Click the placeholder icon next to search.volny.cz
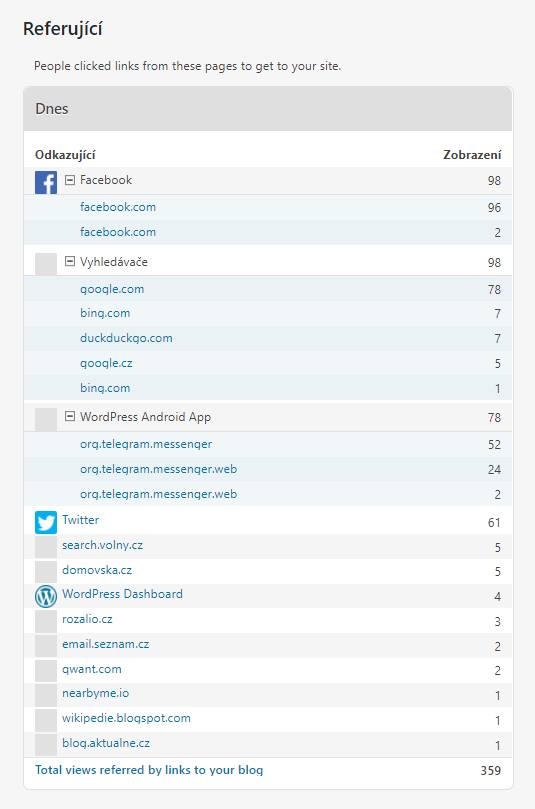The width and height of the screenshot is (535, 809). (x=46, y=547)
